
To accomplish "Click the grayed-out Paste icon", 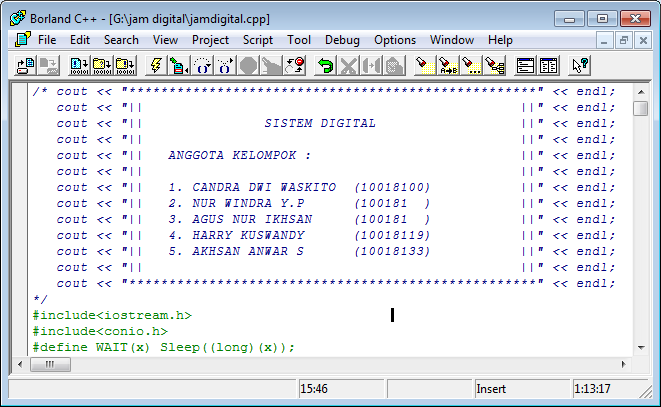I will 395,66.
